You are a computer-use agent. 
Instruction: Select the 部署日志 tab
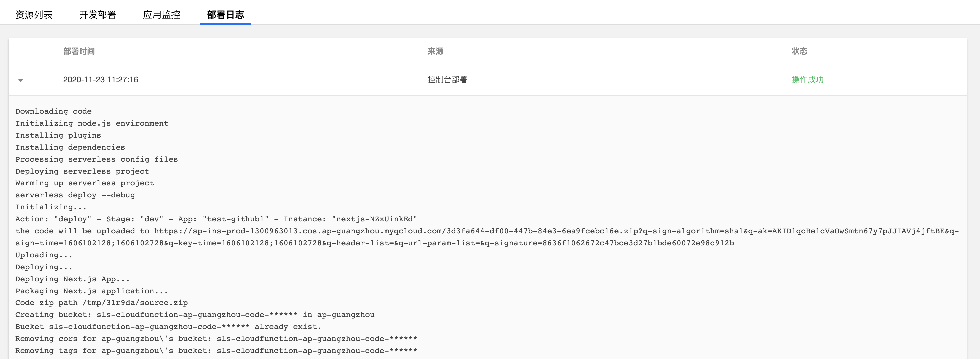[x=225, y=14]
